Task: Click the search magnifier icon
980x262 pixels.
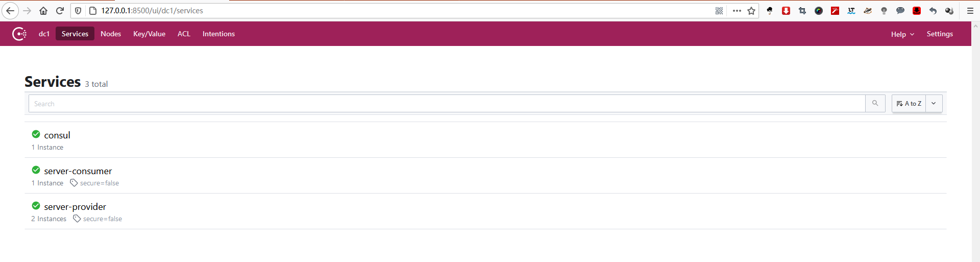Action: [x=875, y=103]
